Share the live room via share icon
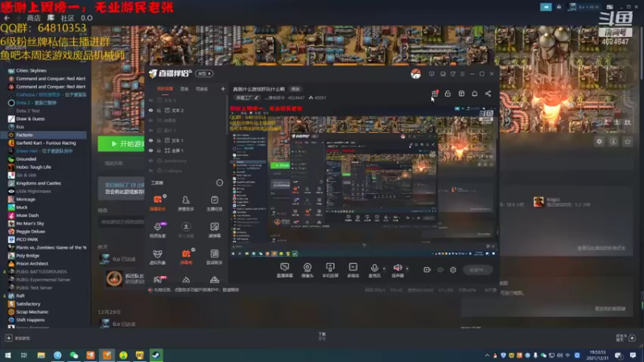644x362 pixels. tap(488, 93)
